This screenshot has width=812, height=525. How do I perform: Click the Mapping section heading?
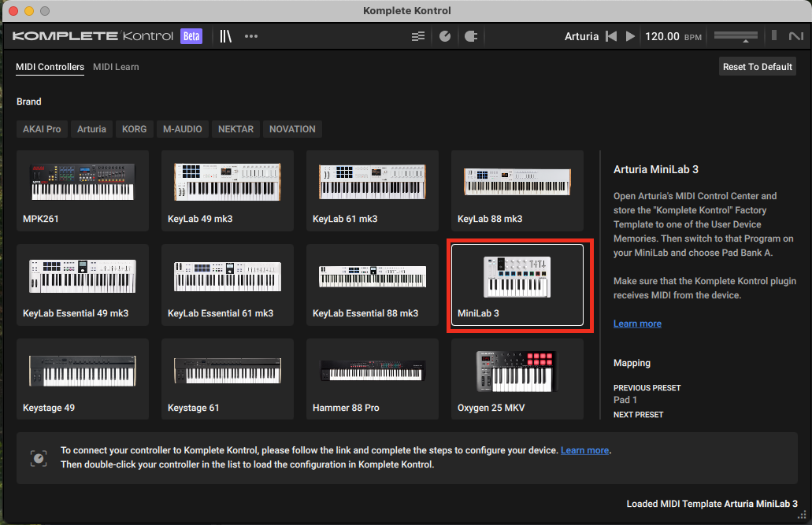tap(632, 363)
